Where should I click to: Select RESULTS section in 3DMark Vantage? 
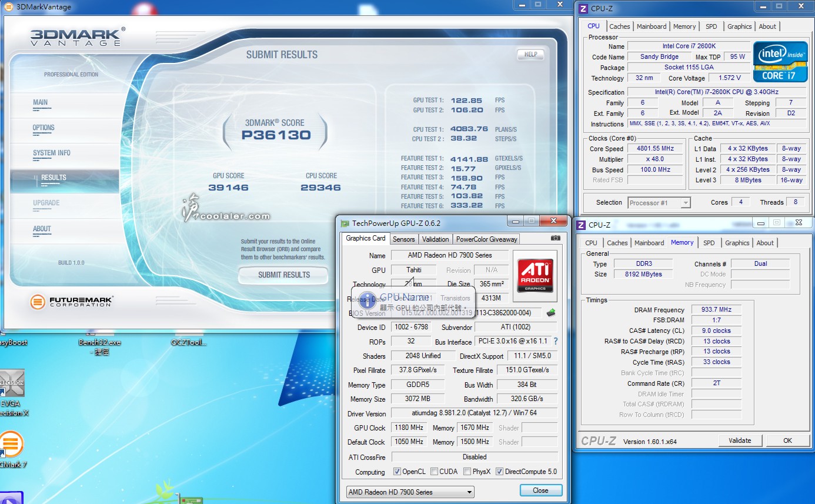point(65,181)
